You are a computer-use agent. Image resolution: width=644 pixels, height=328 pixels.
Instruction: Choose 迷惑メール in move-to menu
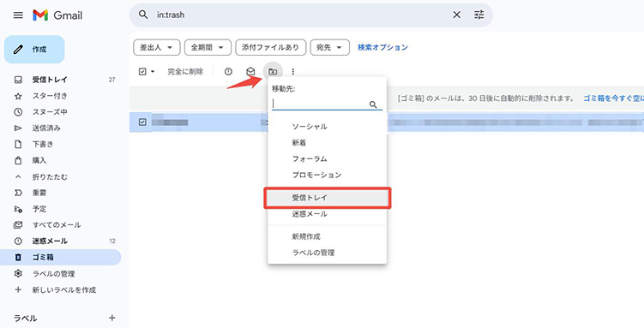point(327,213)
